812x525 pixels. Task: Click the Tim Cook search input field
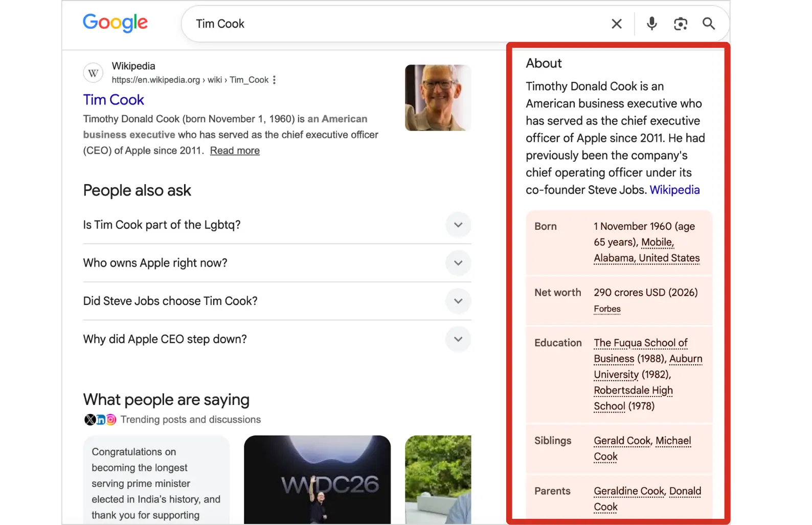pos(399,24)
